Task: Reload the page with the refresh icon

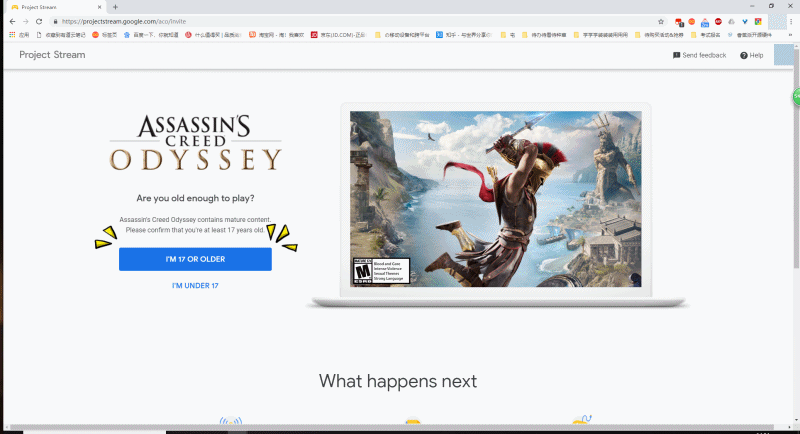Action: click(x=39, y=21)
